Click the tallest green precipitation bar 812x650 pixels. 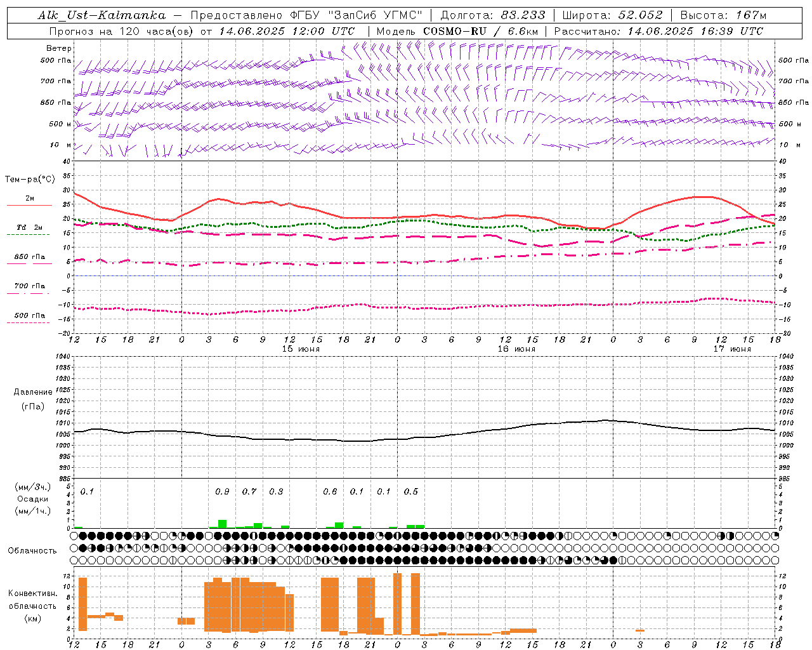click(222, 524)
